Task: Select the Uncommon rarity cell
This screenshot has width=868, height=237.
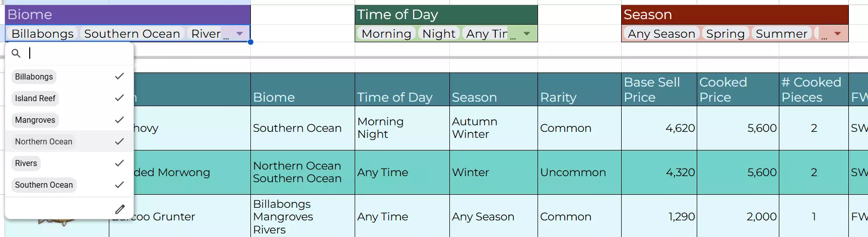Action: pos(579,172)
